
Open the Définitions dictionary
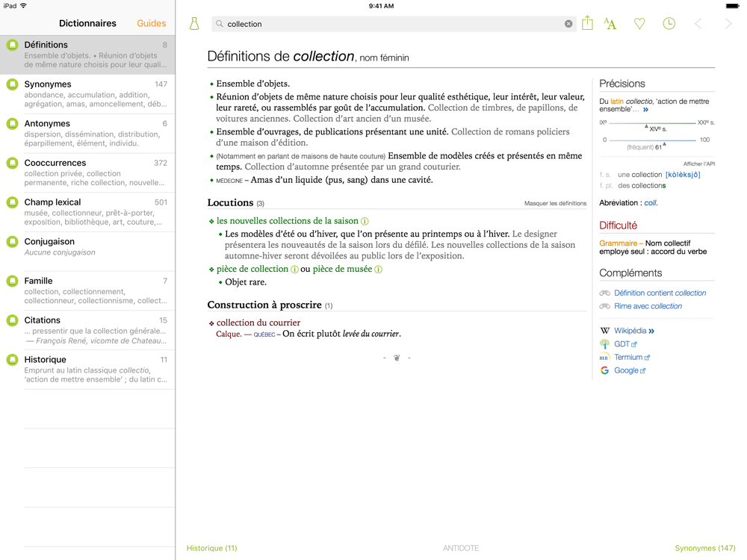(x=87, y=55)
